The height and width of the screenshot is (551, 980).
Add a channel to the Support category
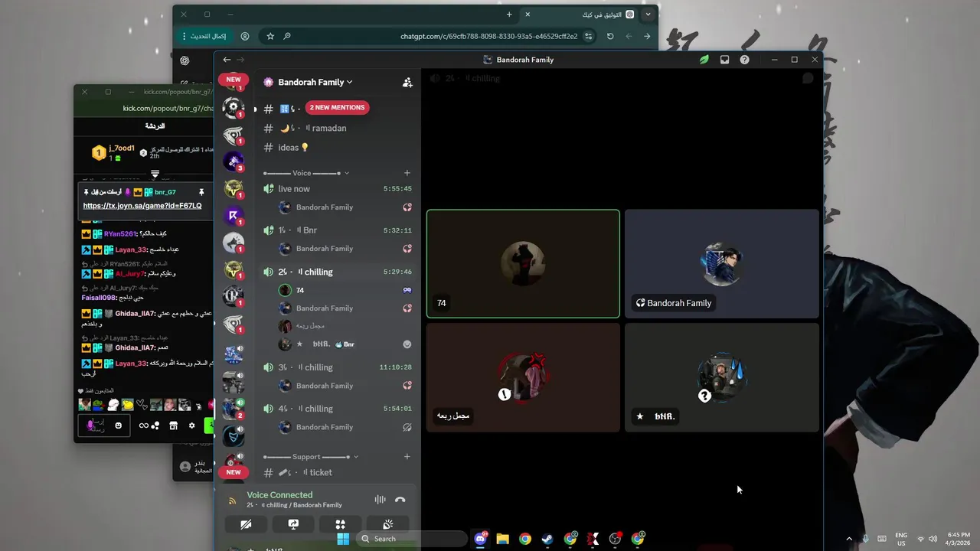(407, 457)
